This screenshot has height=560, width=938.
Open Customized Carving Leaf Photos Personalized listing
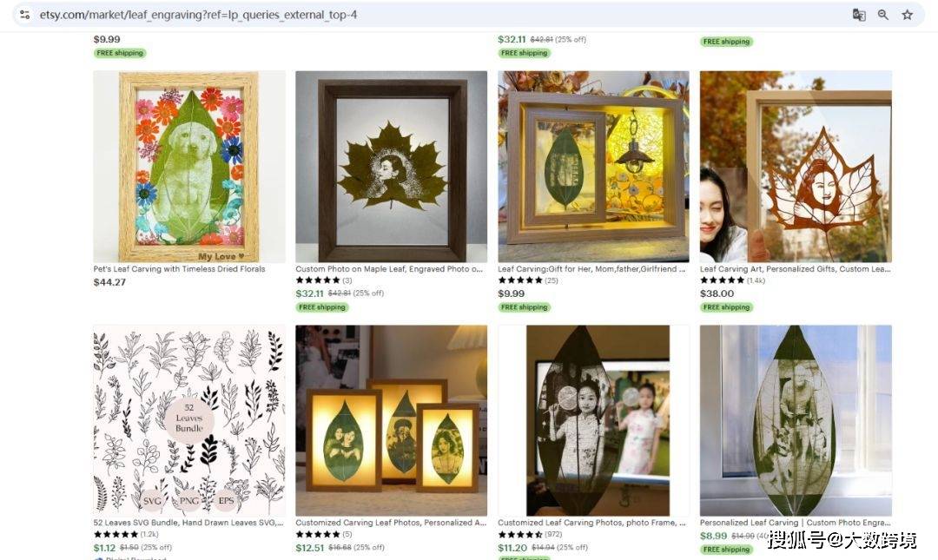pos(391,523)
